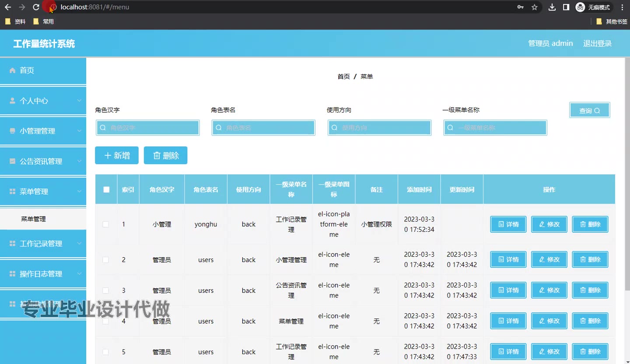Click the 新增 button
The image size is (630, 364).
tap(117, 155)
